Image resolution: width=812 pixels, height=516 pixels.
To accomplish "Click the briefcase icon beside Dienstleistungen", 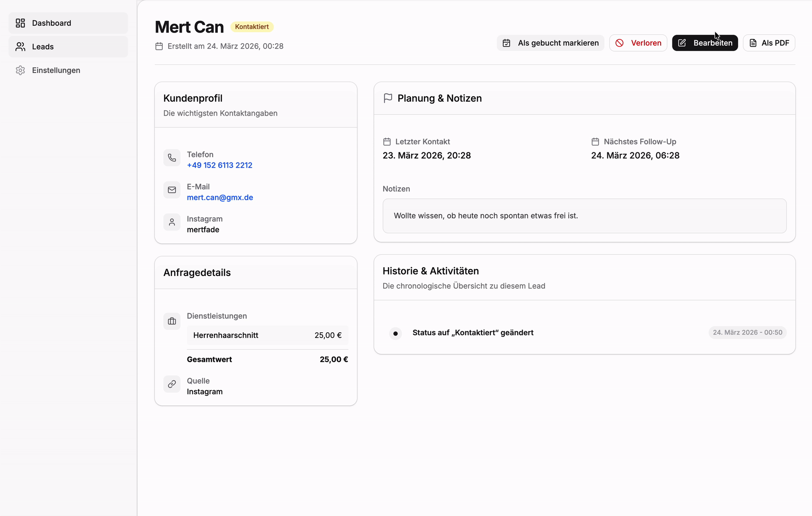I will pos(172,321).
